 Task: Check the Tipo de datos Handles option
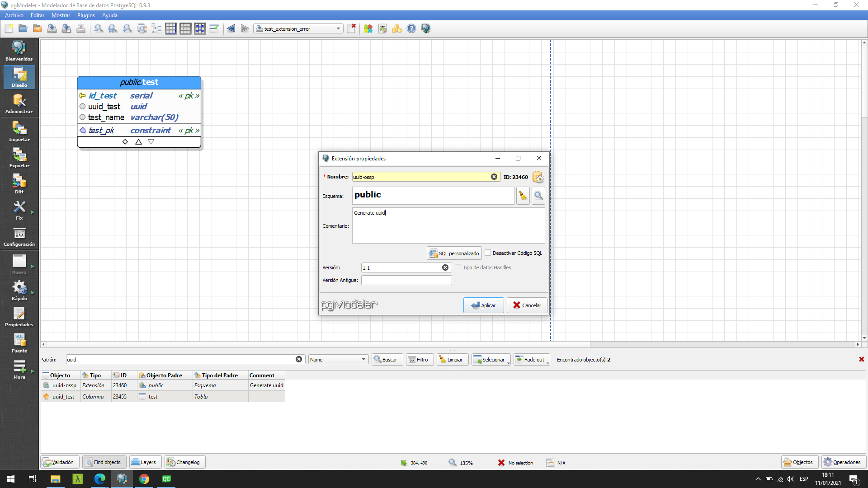pos(458,267)
